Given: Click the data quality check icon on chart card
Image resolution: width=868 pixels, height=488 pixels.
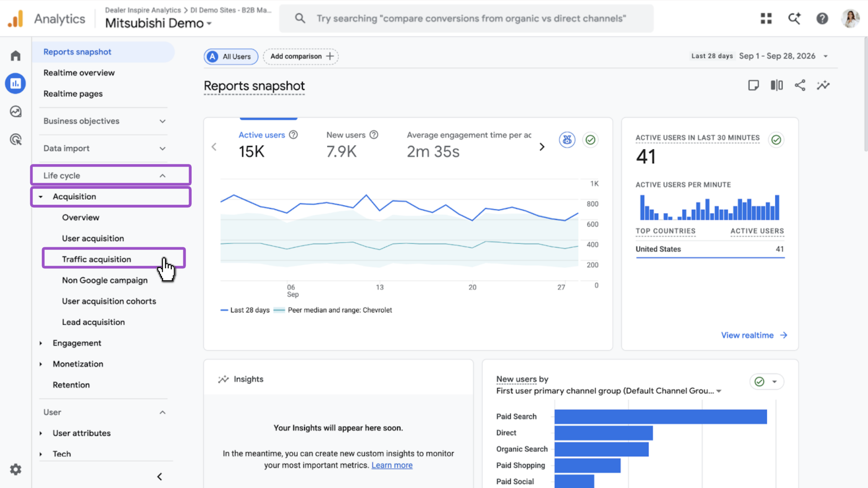Looking at the screenshot, I should point(590,139).
